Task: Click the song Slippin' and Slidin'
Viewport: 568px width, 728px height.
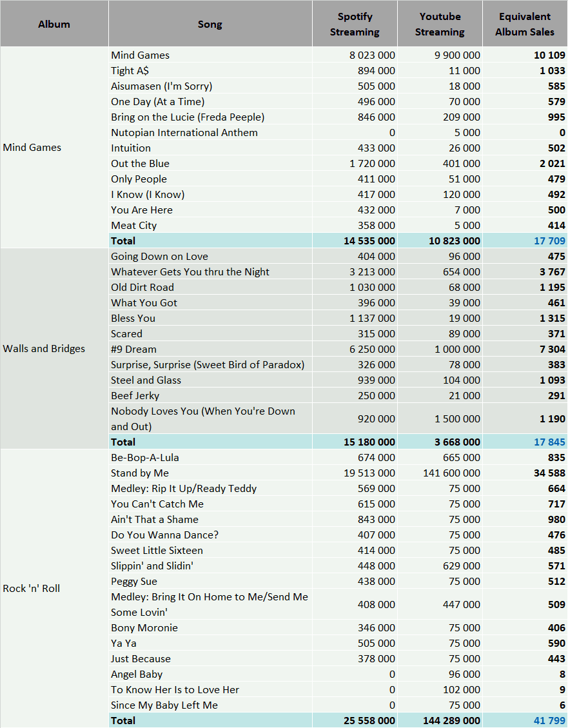Action: 210,566
